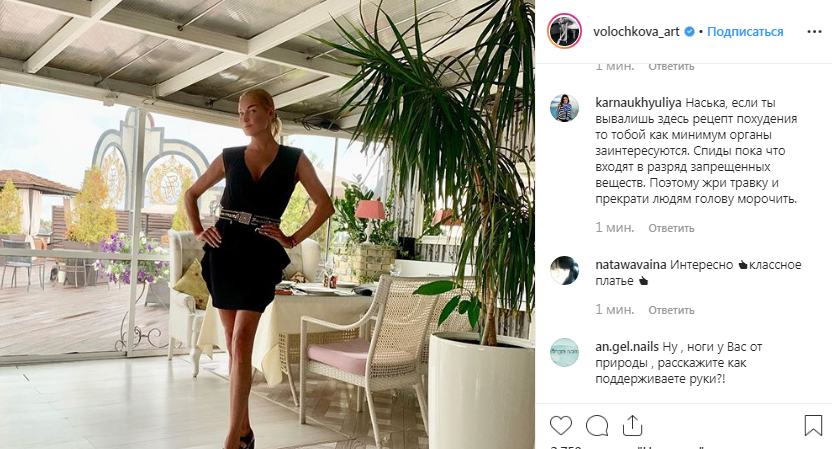Open the volochkova_art username link
The image size is (832, 449).
(636, 32)
